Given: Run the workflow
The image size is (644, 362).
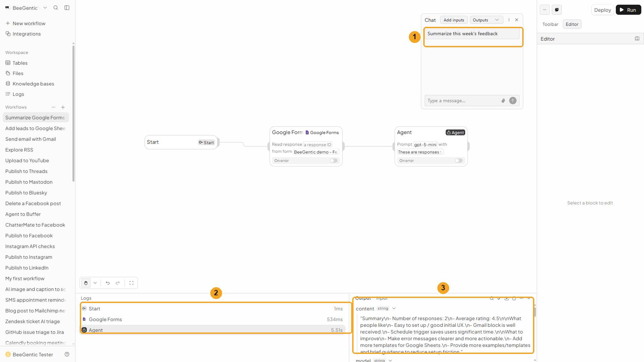Looking at the screenshot, I should point(628,10).
